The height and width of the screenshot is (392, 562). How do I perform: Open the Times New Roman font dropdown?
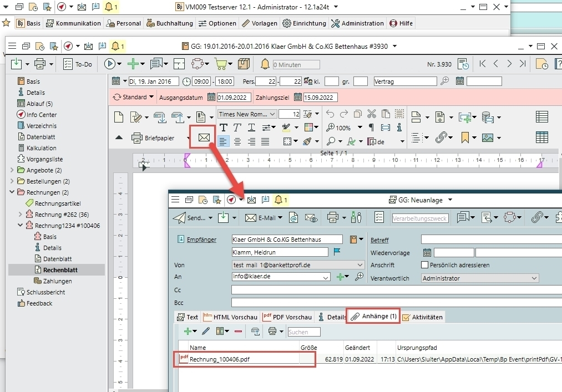click(247, 114)
